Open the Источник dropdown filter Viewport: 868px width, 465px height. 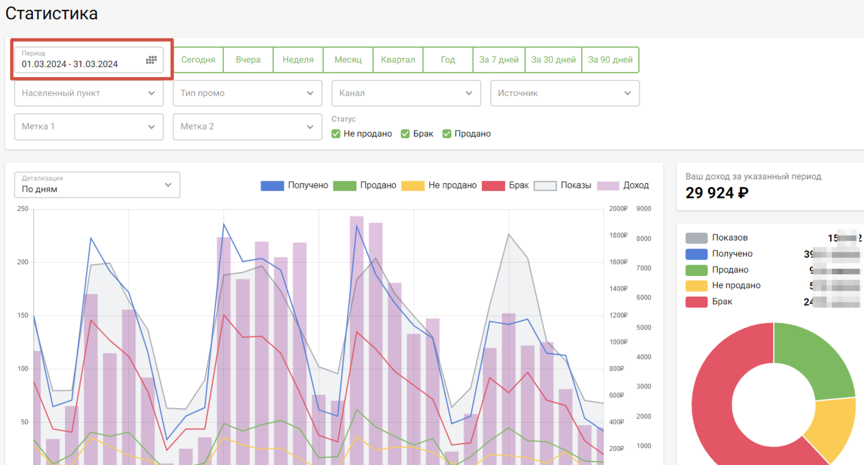[x=564, y=93]
